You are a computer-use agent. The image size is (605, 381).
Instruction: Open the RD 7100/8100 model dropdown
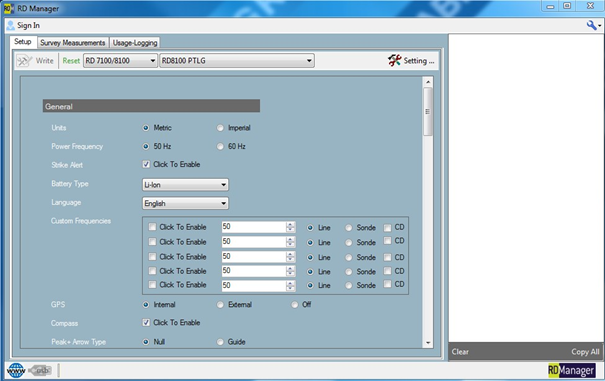pyautogui.click(x=120, y=61)
